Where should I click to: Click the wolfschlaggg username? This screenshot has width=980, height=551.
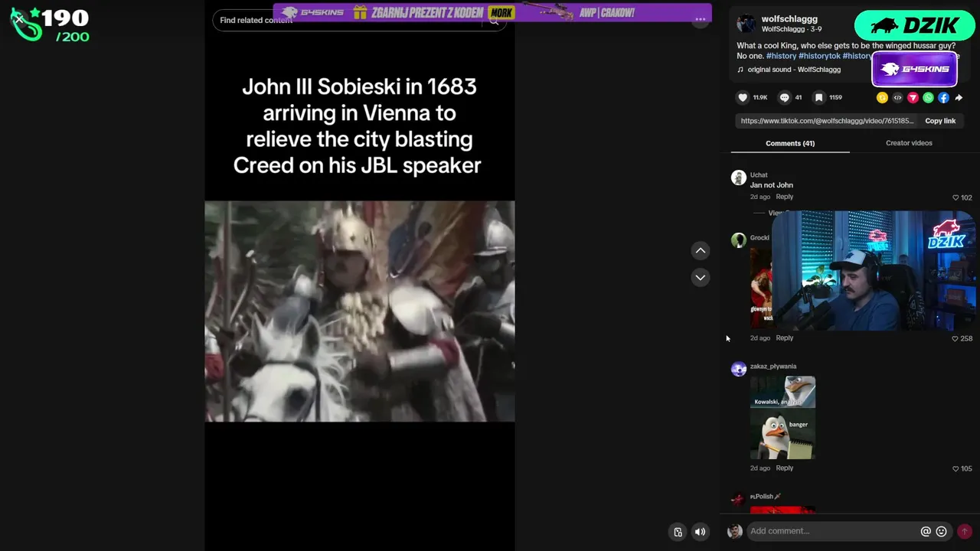coord(789,19)
